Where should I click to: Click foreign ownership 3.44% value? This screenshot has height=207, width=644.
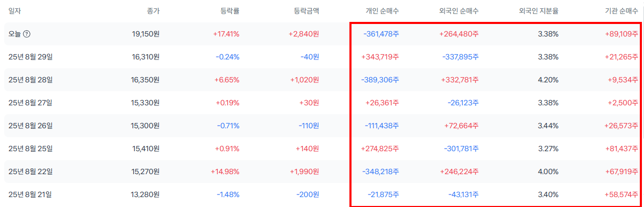tap(549, 126)
